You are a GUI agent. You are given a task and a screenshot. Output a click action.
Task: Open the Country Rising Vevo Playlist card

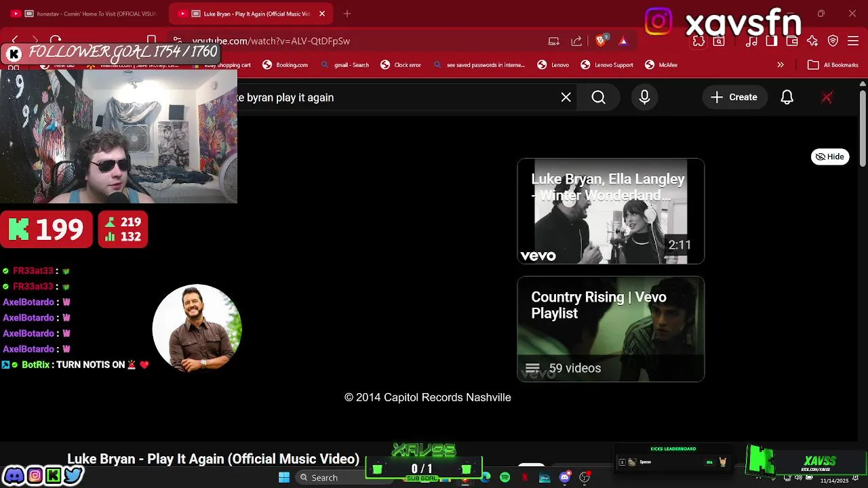611,329
